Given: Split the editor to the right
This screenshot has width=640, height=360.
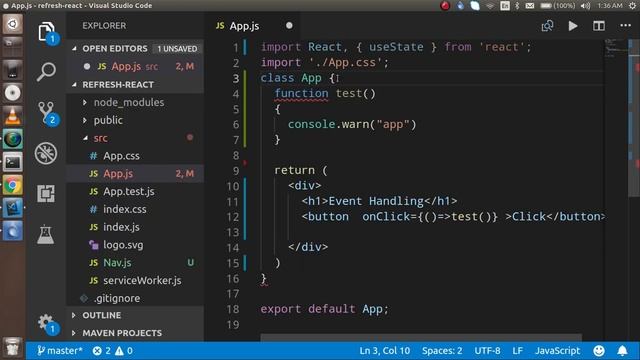Looking at the screenshot, I should [598, 26].
